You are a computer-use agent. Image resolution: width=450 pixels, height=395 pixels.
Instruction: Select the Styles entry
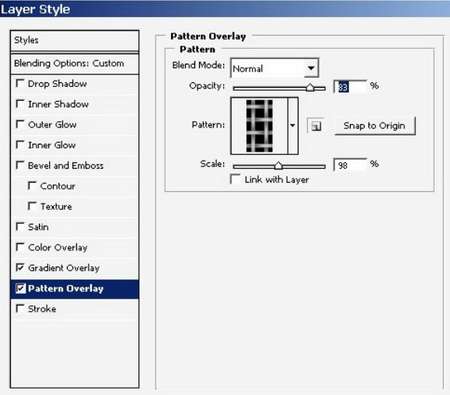75,40
